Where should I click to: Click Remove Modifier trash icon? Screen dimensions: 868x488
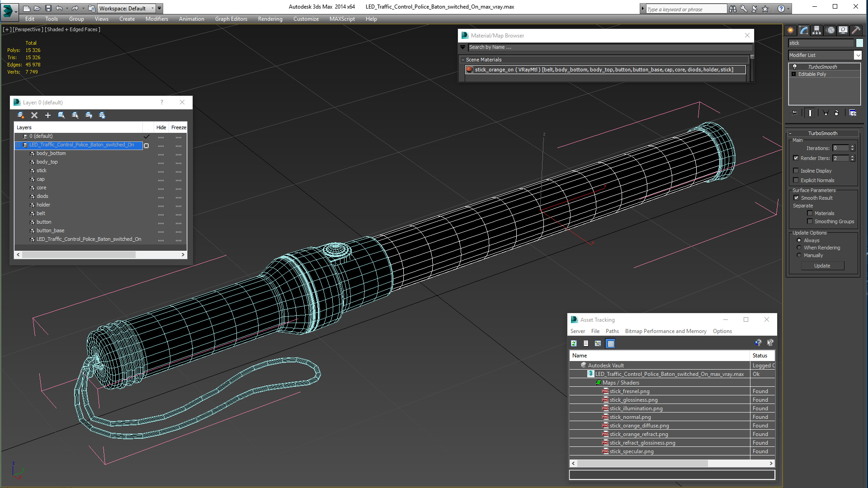point(836,113)
